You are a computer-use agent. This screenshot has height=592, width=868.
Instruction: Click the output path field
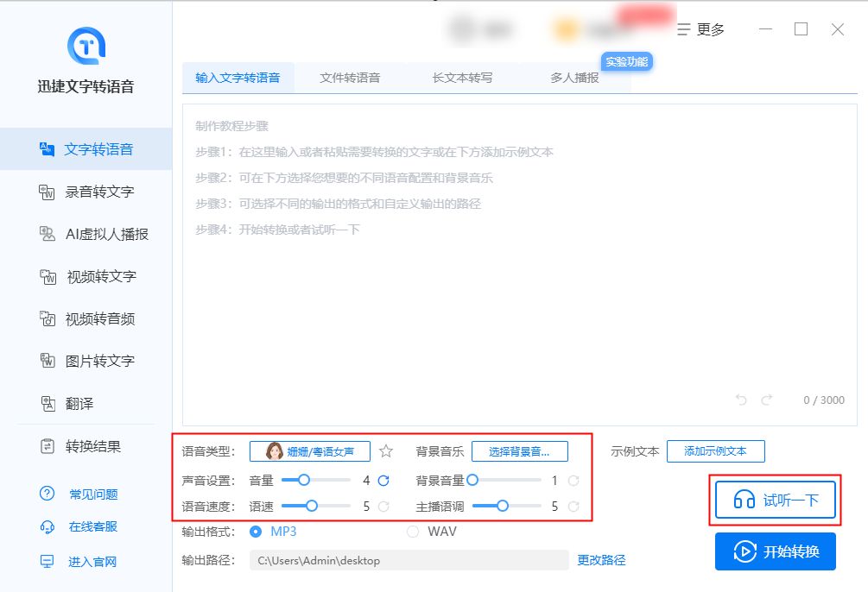click(409, 560)
